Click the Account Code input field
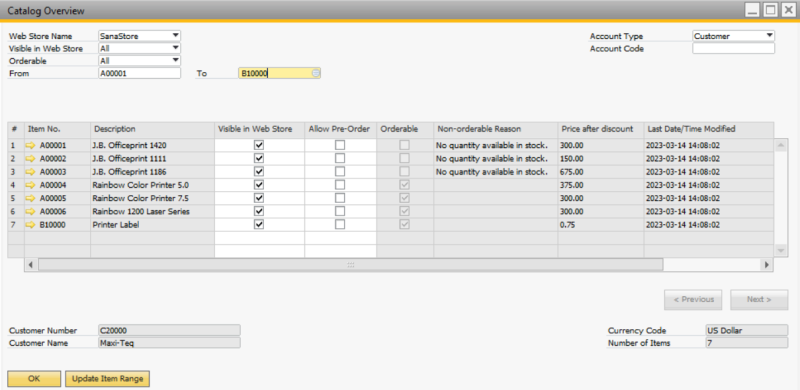 [733, 48]
